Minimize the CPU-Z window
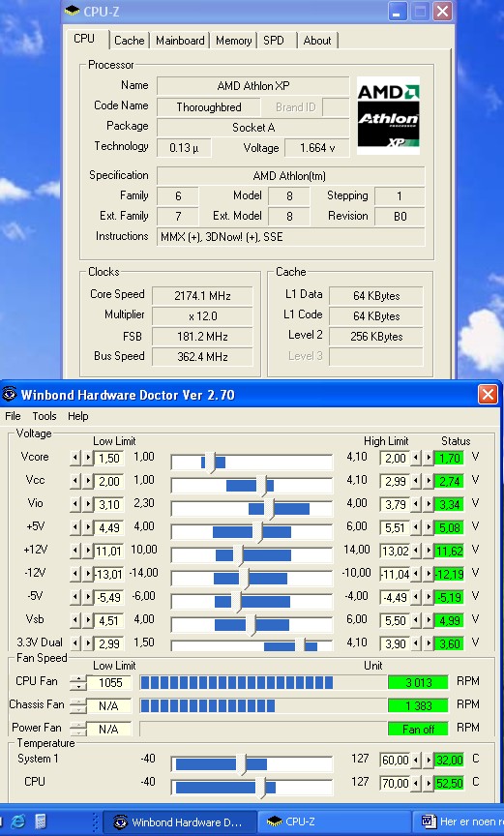 coord(396,12)
